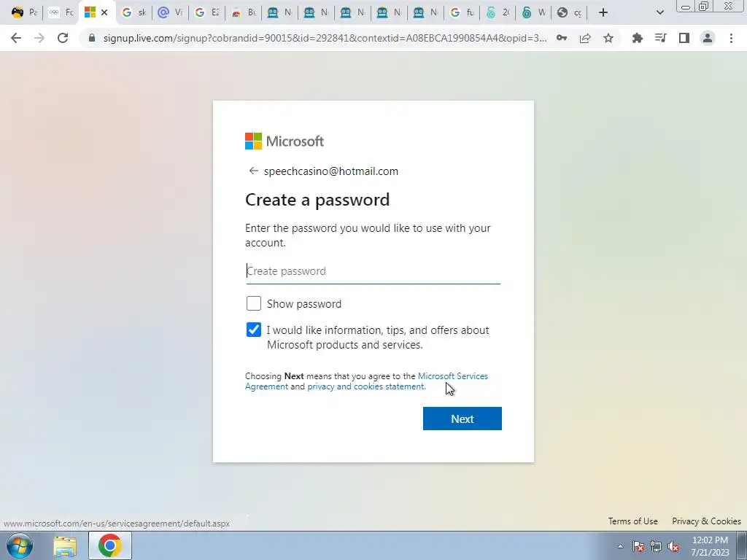Open media controls icon in toolbar

pos(660,38)
